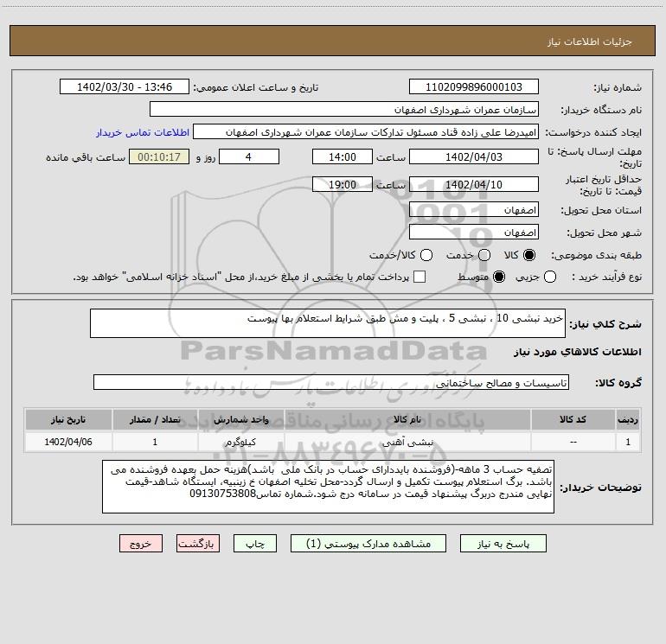Image resolution: width=666 pixels, height=644 pixels.
Task: Click the need date cell 1402/04/06
Action: (x=68, y=442)
